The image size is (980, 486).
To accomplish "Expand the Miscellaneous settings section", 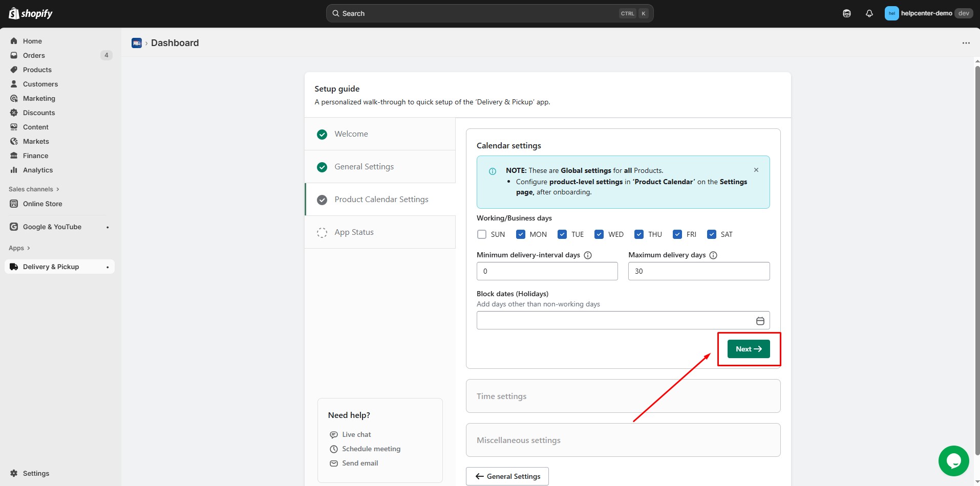I will point(623,440).
